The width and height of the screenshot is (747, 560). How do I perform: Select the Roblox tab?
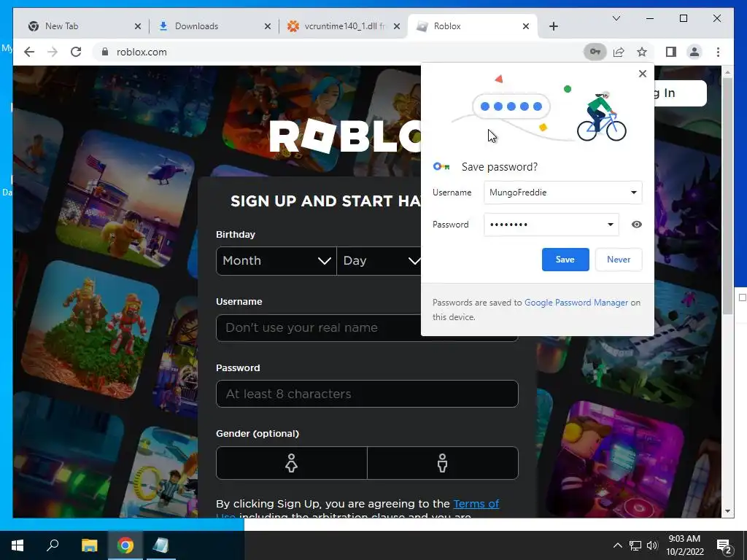(473, 26)
